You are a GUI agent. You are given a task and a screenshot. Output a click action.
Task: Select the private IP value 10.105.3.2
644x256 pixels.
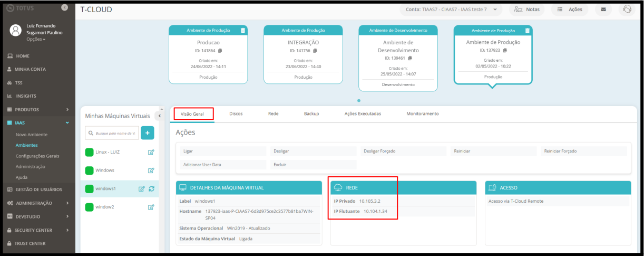click(x=369, y=201)
